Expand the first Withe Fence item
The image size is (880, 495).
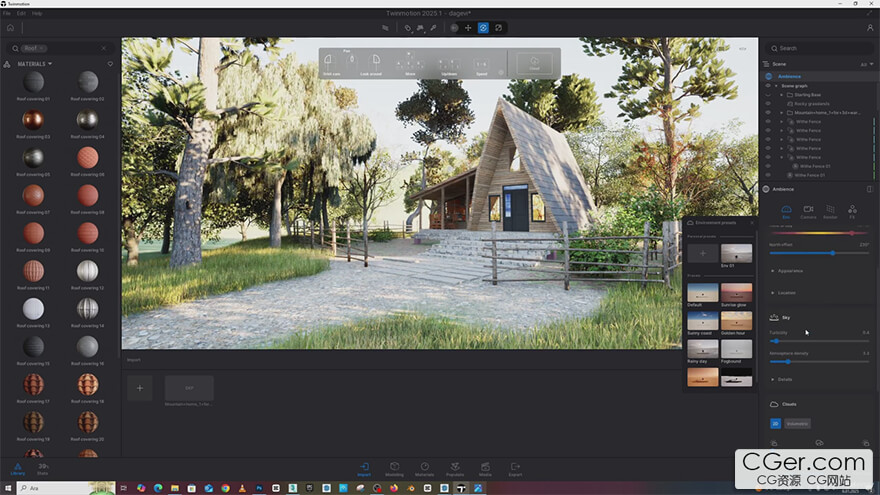coord(782,122)
